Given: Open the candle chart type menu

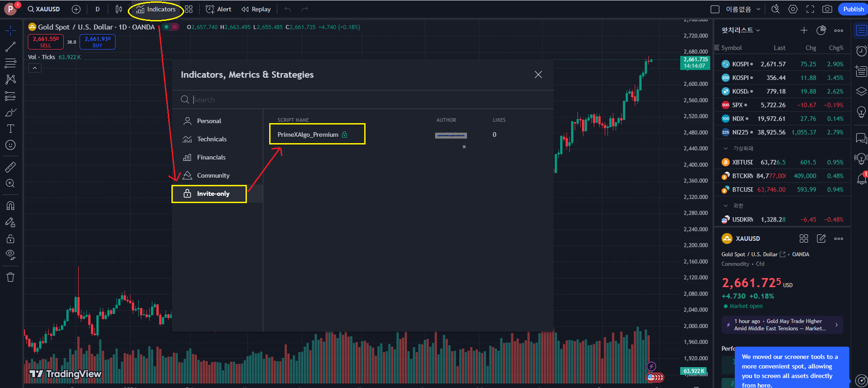Looking at the screenshot, I should 119,9.
